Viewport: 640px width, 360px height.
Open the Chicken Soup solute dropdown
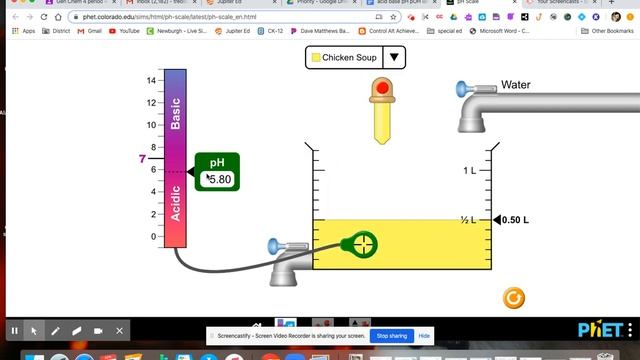coord(355,58)
